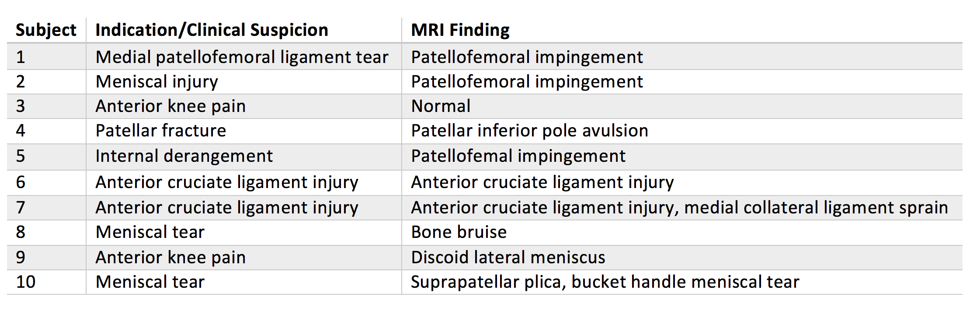Click subject 9's Anterior knee pain cell
This screenshot has height=314, width=980.
(170, 258)
